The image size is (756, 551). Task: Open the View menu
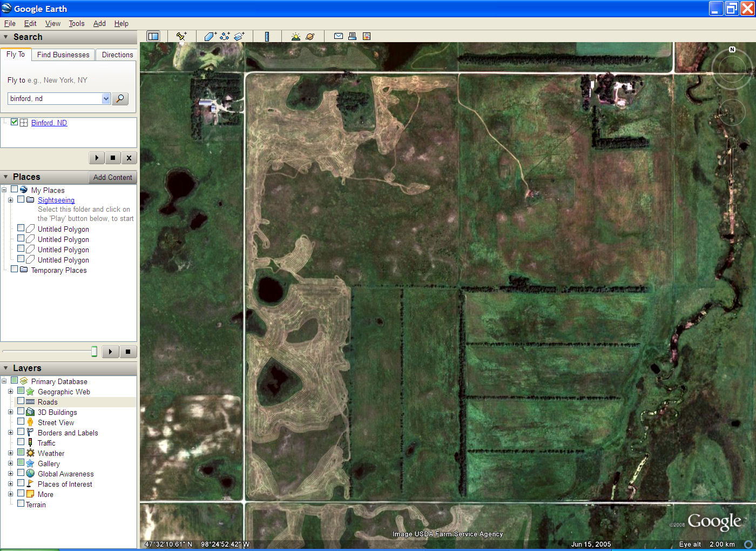coord(53,23)
